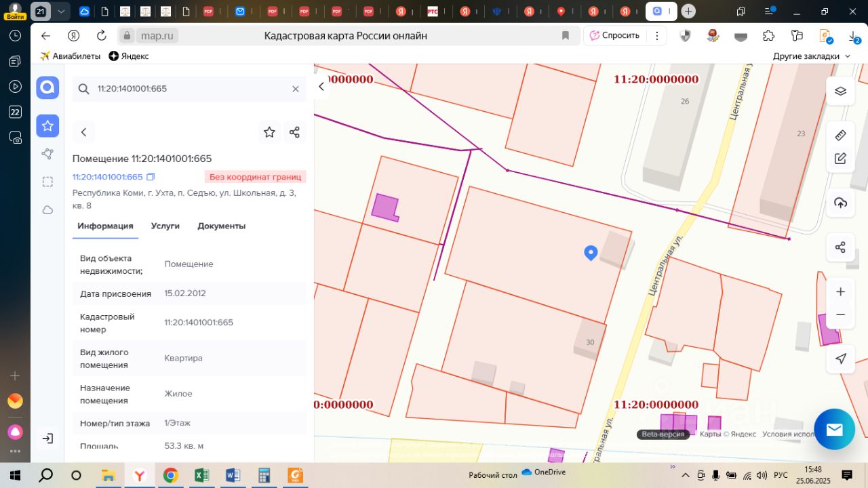Screen dimensions: 868x488
Task: Zoom out on the map
Action: point(840,314)
